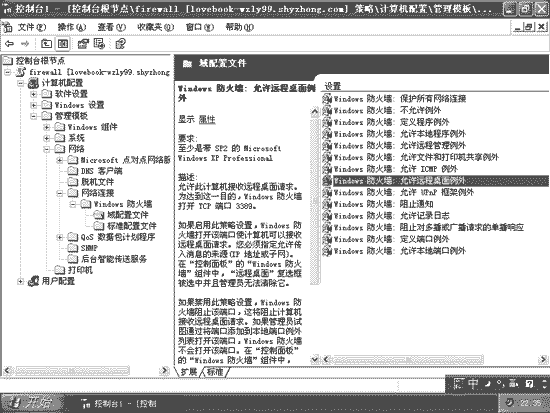Click icon of 允许记录日志 setting
550x413 pixels.
327,216
